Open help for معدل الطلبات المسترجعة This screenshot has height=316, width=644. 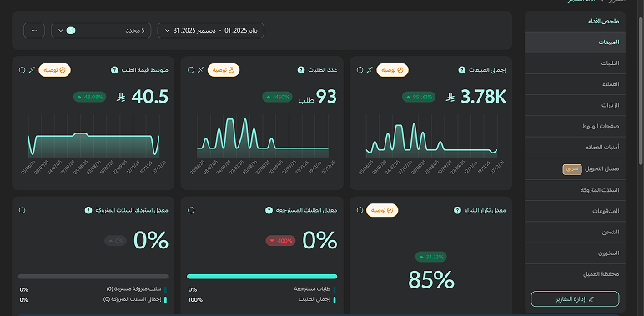click(x=269, y=211)
